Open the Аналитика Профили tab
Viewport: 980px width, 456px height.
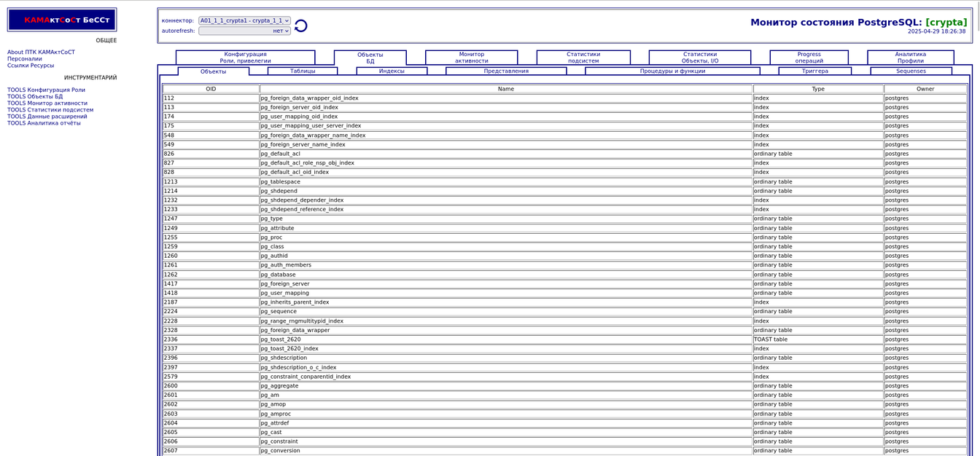(x=910, y=58)
